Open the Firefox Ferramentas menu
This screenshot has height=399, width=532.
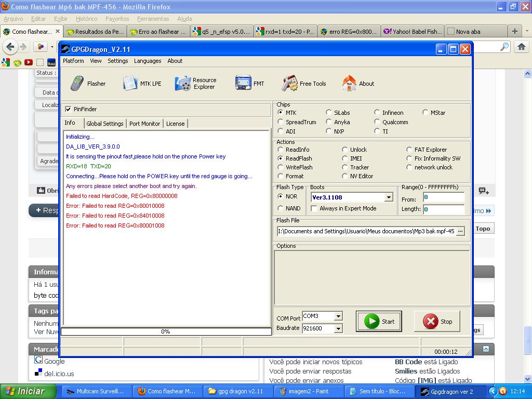153,19
